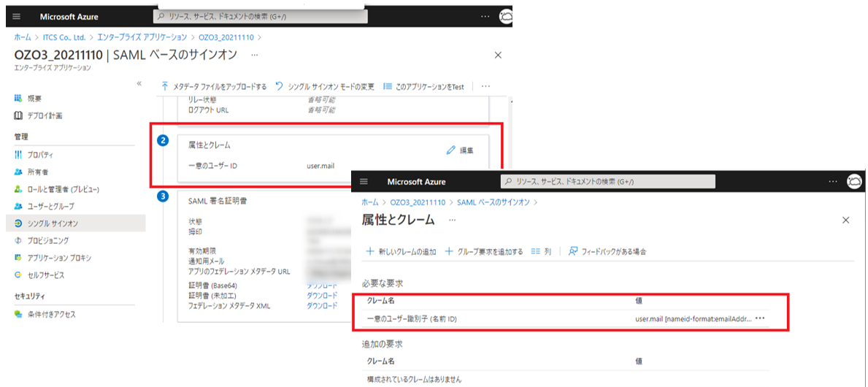Viewport: 868px width, 387px height.
Task: Close the SAML ベースのサインオン blade
Action: [x=498, y=55]
